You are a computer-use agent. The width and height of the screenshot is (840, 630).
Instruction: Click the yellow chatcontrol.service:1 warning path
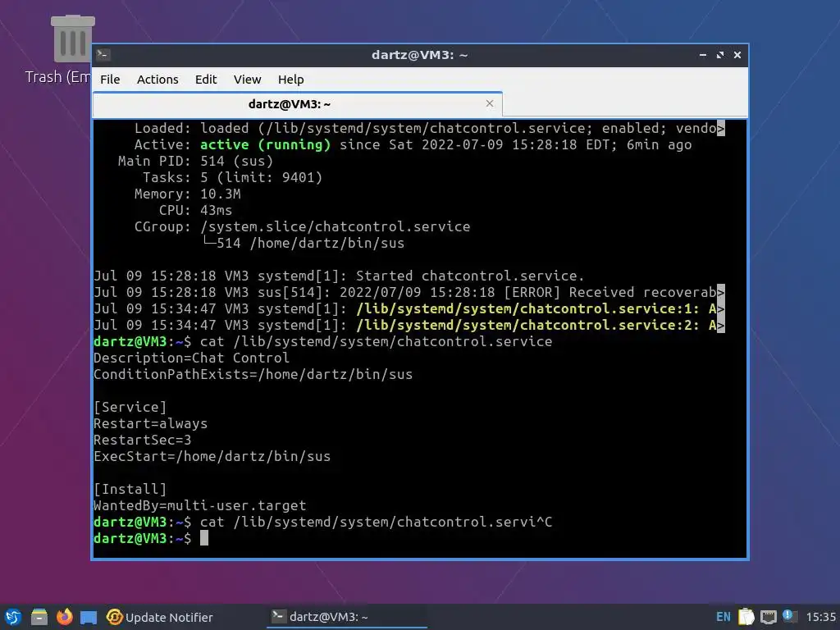527,308
